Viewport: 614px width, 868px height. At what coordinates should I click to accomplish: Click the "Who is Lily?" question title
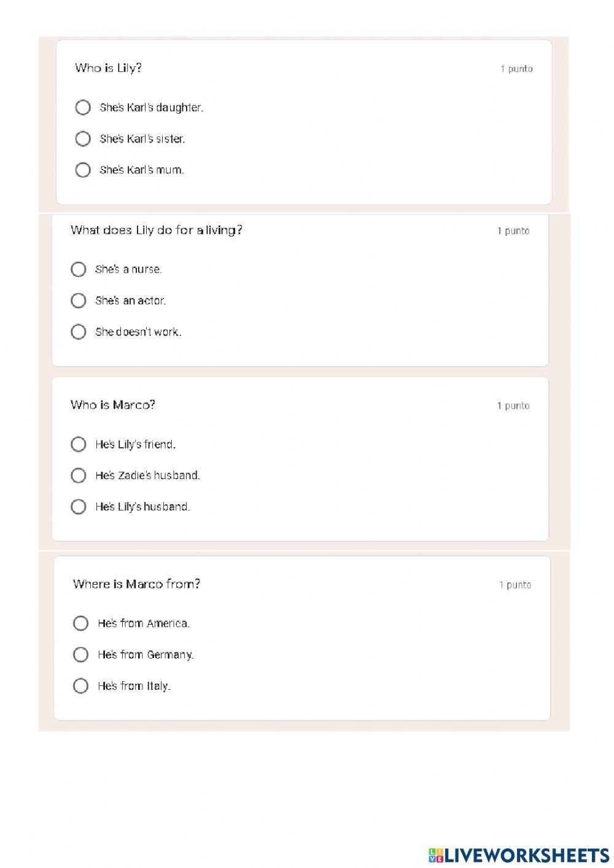pos(108,68)
